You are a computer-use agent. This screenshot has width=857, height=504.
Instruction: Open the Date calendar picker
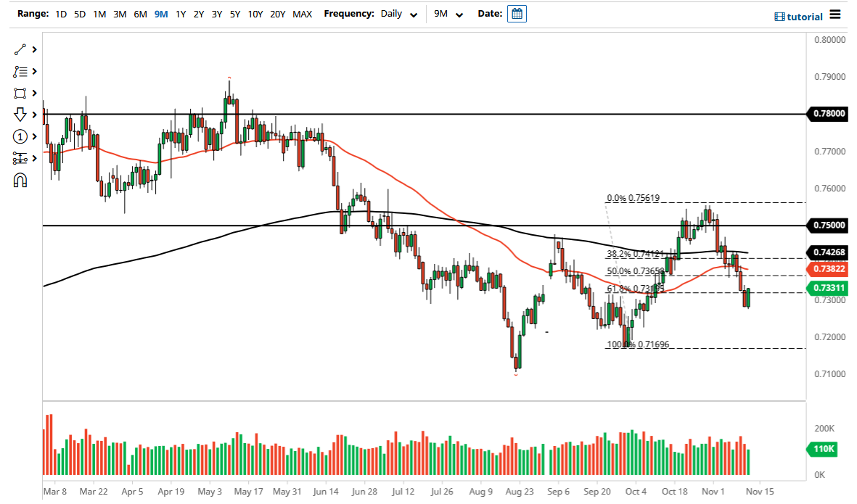pyautogui.click(x=516, y=13)
